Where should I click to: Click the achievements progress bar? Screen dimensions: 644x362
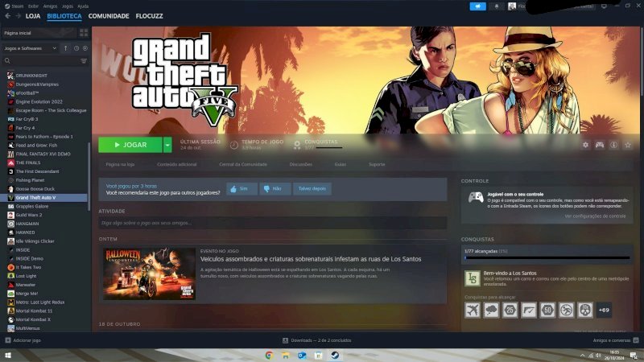click(x=547, y=258)
